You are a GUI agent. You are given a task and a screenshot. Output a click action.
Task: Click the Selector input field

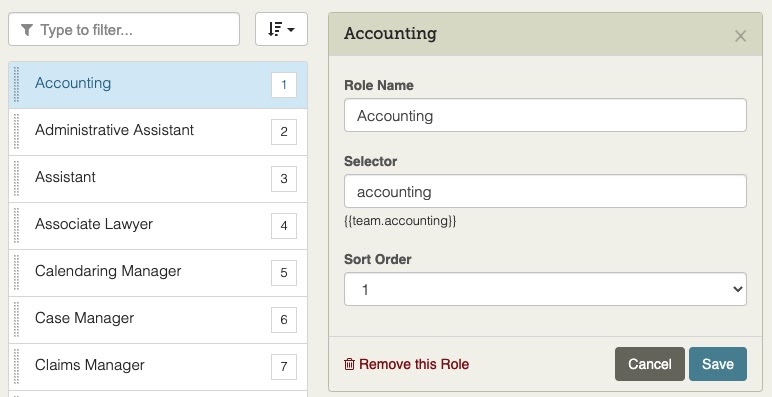pyautogui.click(x=545, y=191)
